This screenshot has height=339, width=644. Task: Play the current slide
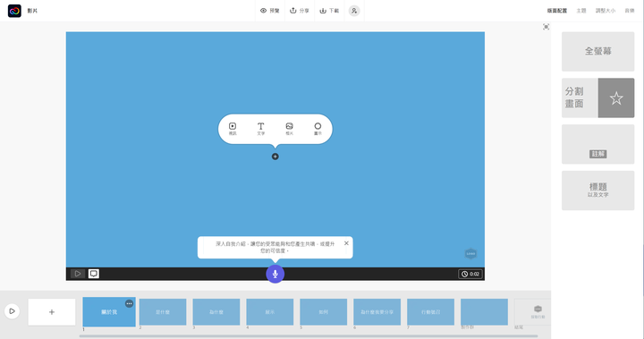coord(78,274)
